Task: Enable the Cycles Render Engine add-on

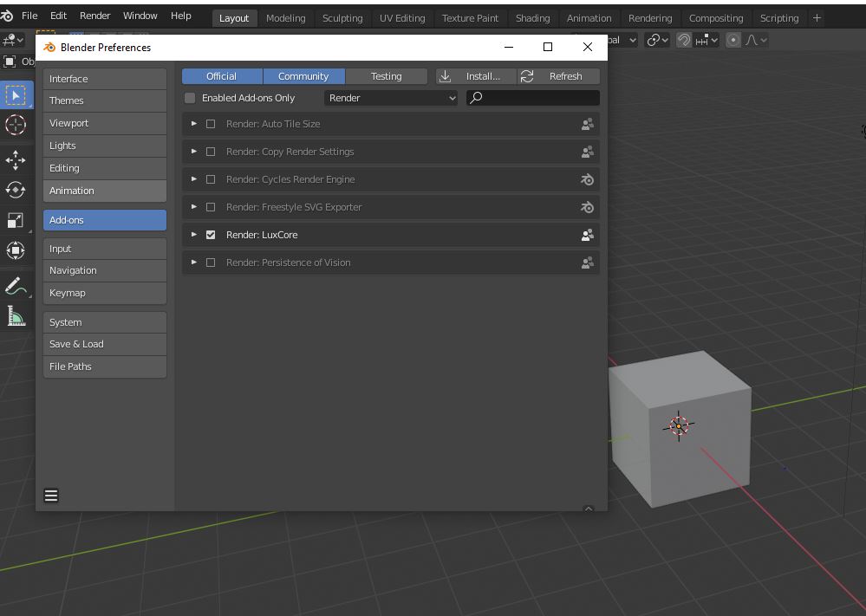Action: (x=211, y=179)
